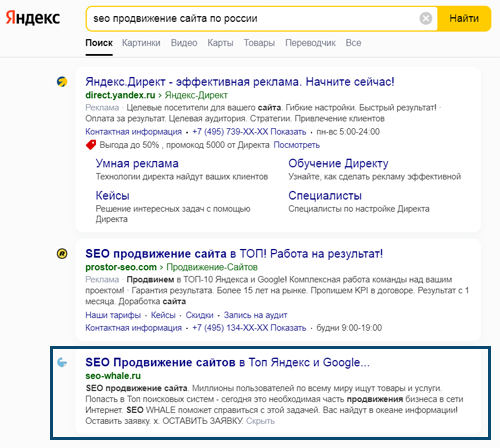Open the Наши тарифы link
Image resolution: width=500 pixels, height=448 pixels.
(113, 315)
